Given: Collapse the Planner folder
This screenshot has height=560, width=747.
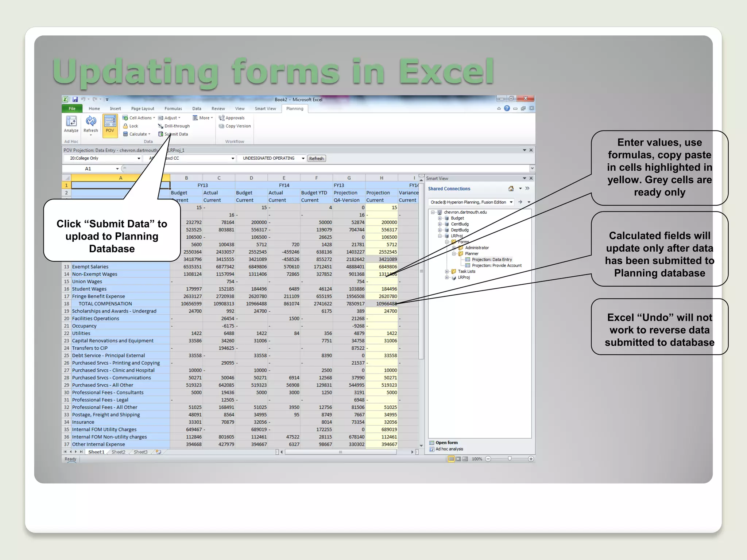Looking at the screenshot, I should [454, 254].
